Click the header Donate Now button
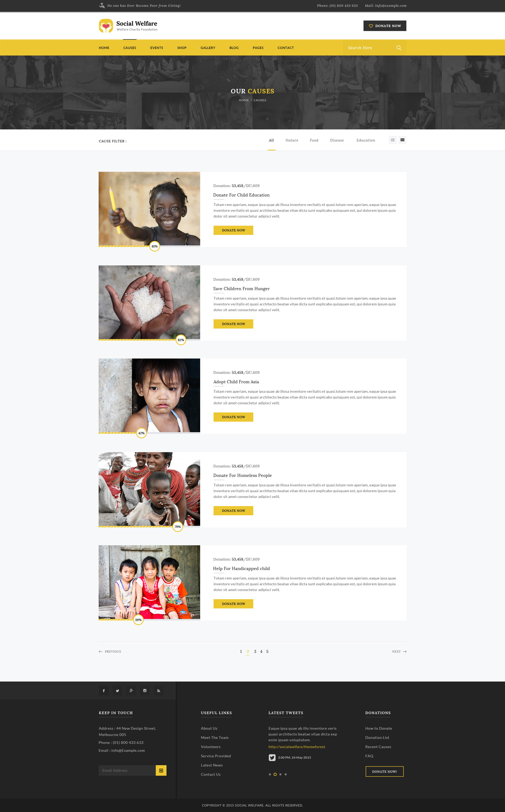 (x=385, y=26)
